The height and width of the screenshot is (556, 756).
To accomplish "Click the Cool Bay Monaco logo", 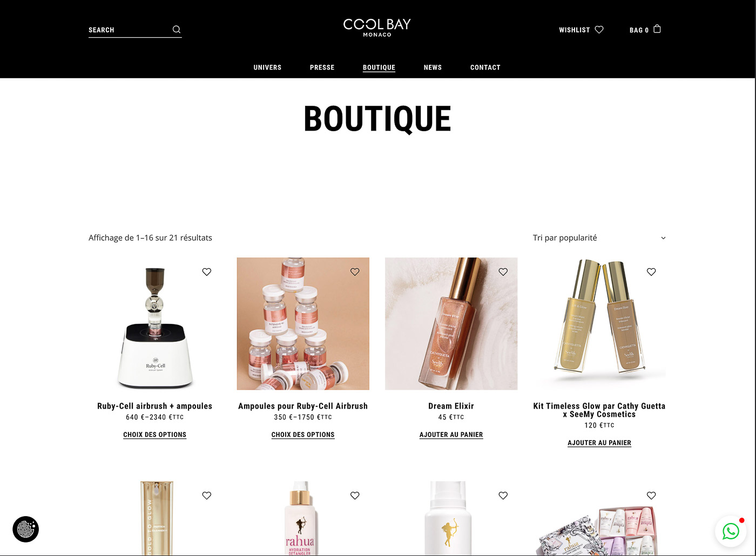I will point(377,28).
